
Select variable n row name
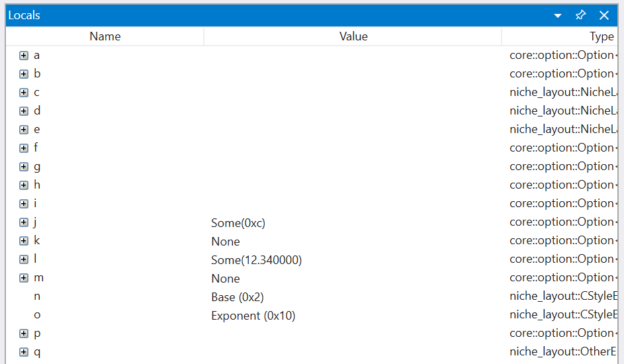coord(37,296)
